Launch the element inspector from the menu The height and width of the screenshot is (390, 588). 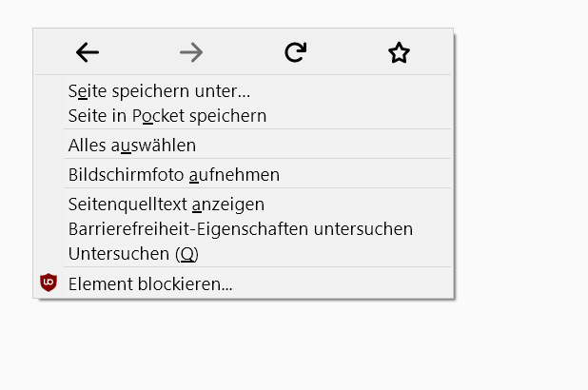[x=133, y=254]
